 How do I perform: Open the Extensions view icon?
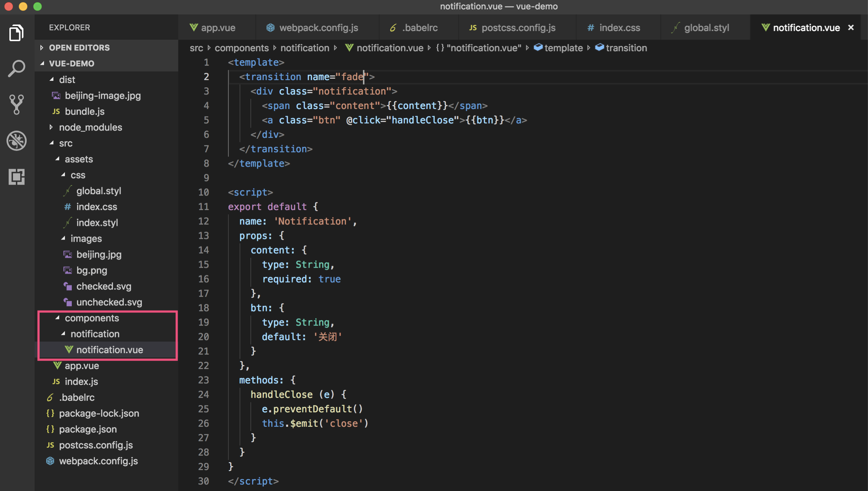point(16,176)
